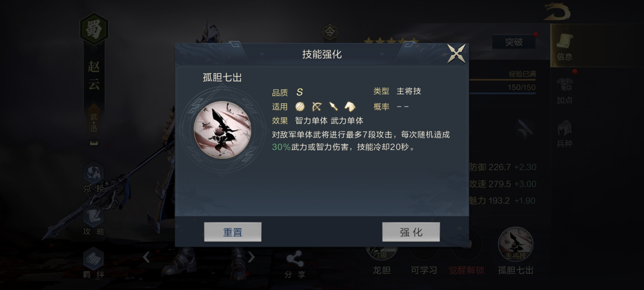Click the 重置 button

(x=233, y=232)
